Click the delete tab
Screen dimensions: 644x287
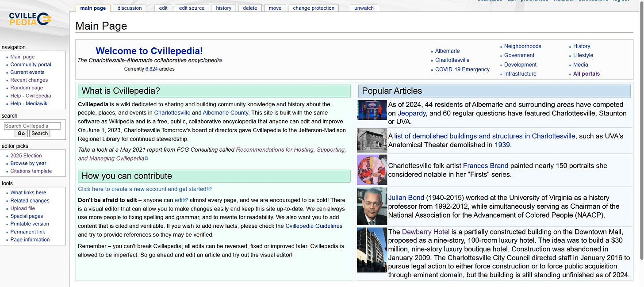point(250,8)
